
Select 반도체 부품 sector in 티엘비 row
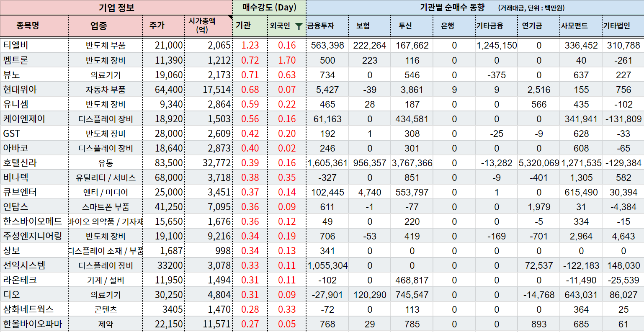point(106,46)
